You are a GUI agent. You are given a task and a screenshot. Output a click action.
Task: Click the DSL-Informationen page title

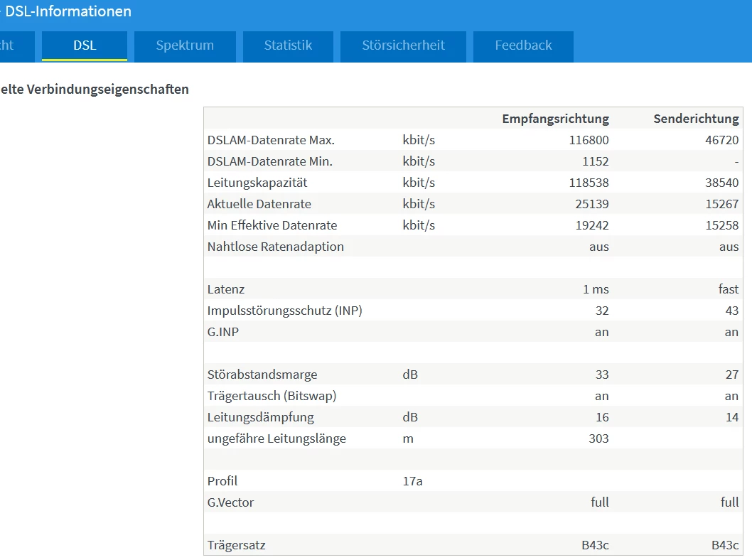[68, 11]
